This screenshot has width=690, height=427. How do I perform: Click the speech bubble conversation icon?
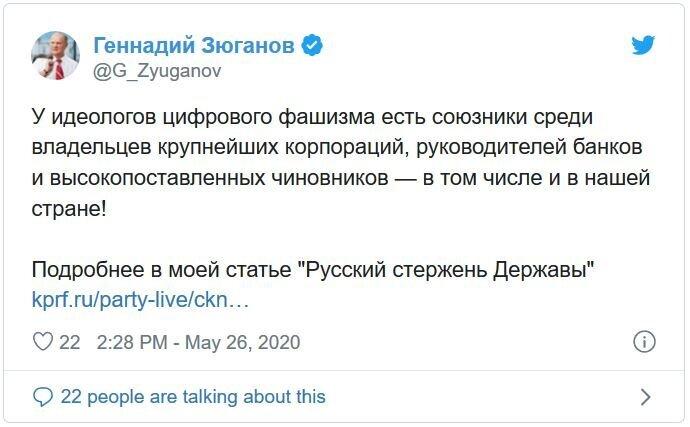43,397
